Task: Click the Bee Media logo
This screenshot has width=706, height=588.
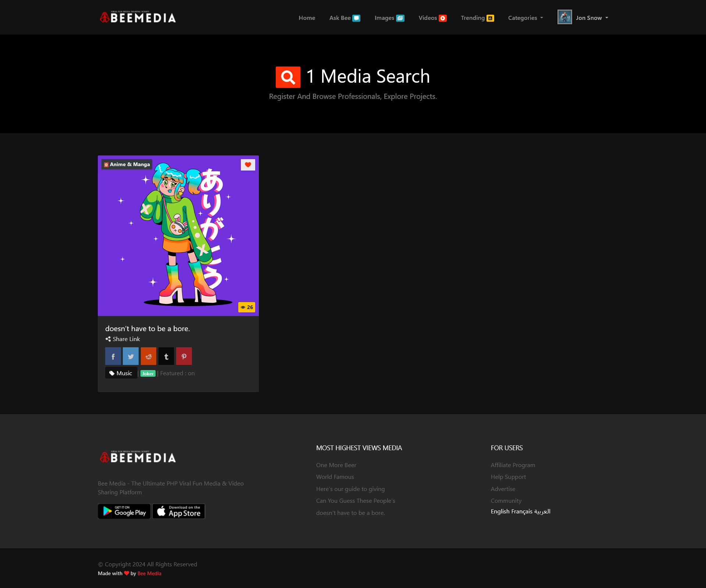Action: (x=138, y=17)
